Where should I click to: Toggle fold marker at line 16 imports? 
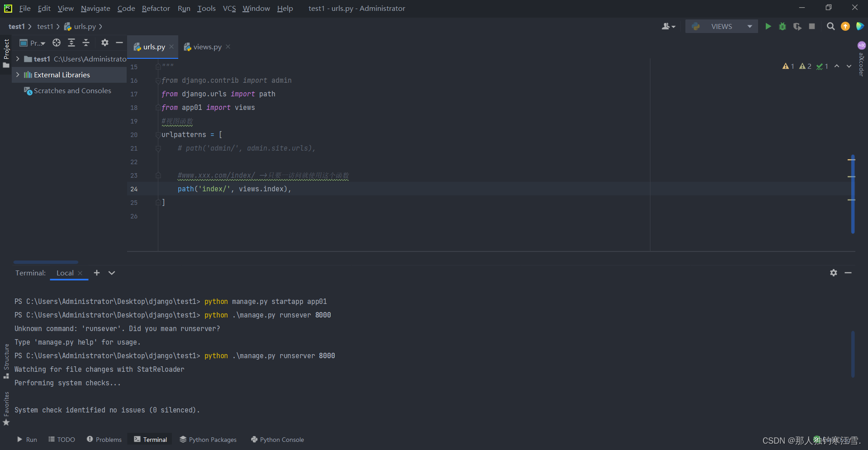[158, 81]
